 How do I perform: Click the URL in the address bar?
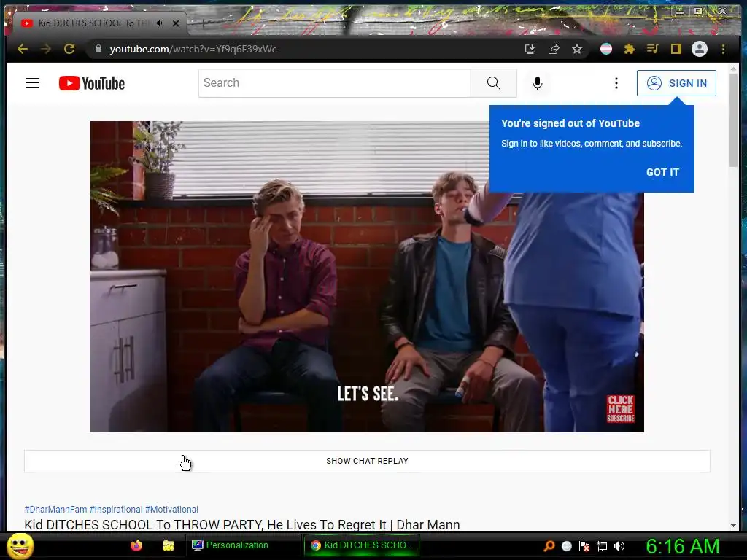193,49
